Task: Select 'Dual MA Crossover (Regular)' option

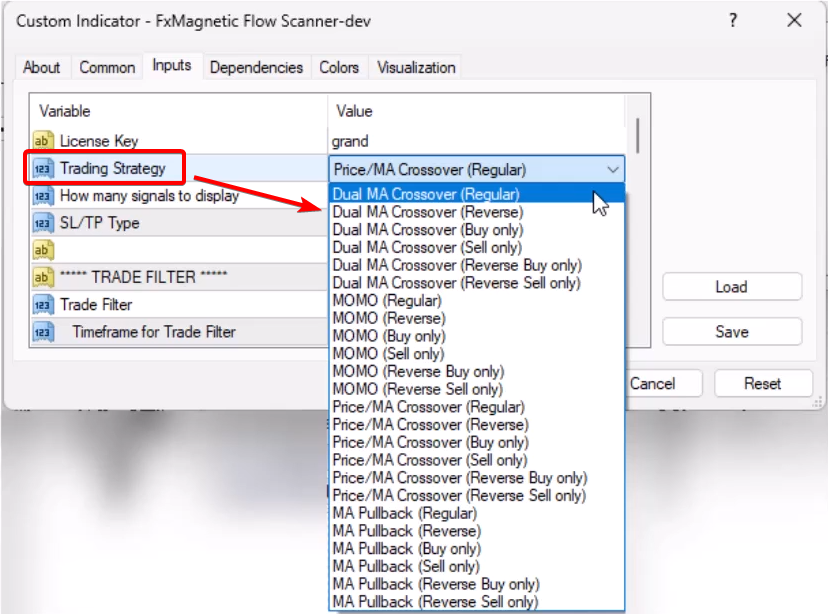Action: (x=426, y=194)
